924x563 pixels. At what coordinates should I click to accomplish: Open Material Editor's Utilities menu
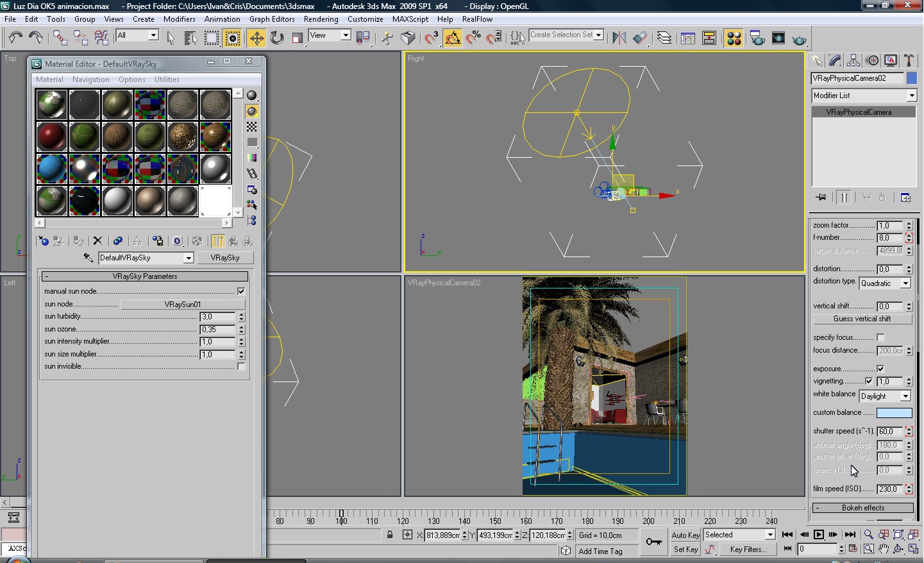point(167,80)
